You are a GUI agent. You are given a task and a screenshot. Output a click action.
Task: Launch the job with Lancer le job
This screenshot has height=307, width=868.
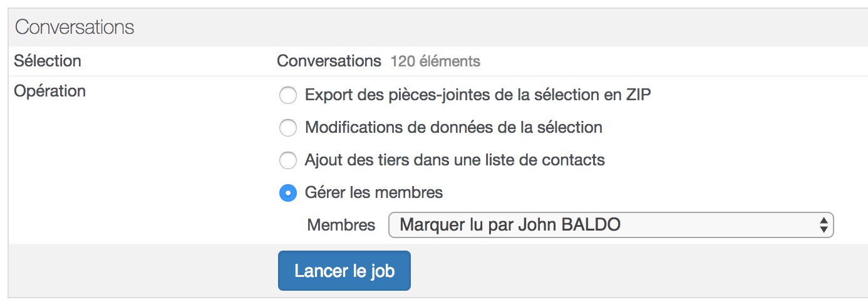344,271
